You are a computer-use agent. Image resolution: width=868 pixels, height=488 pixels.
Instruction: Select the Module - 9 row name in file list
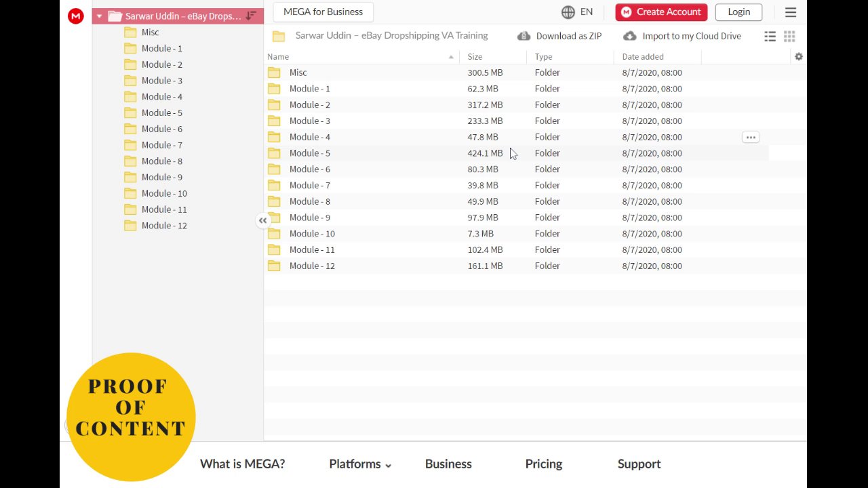(x=310, y=218)
